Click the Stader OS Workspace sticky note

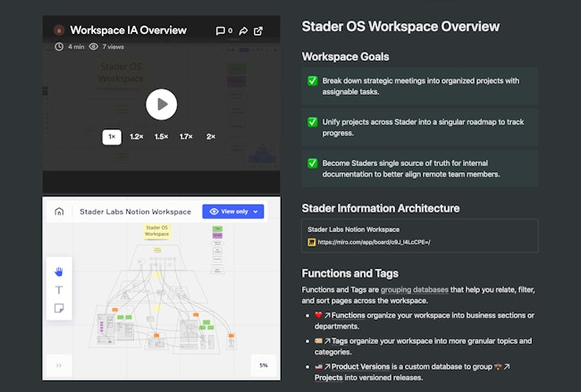157,231
